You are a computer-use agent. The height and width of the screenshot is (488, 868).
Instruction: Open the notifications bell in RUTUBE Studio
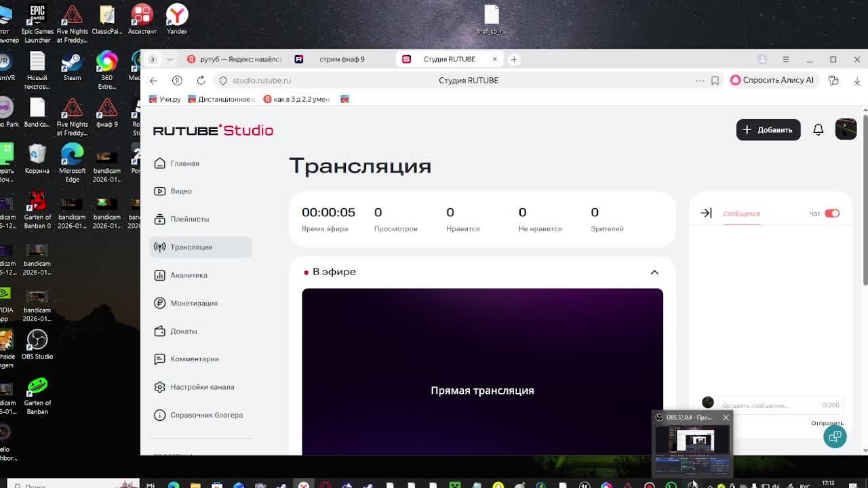818,129
